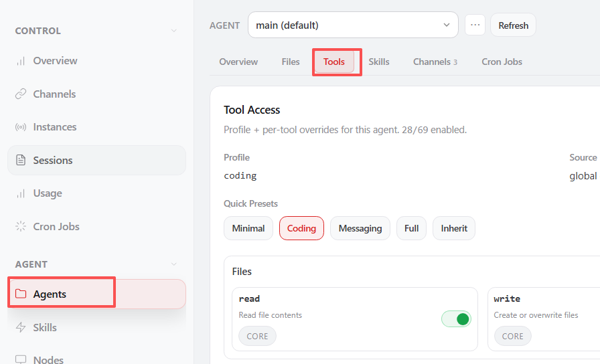Apply the Full quick preset

click(411, 228)
